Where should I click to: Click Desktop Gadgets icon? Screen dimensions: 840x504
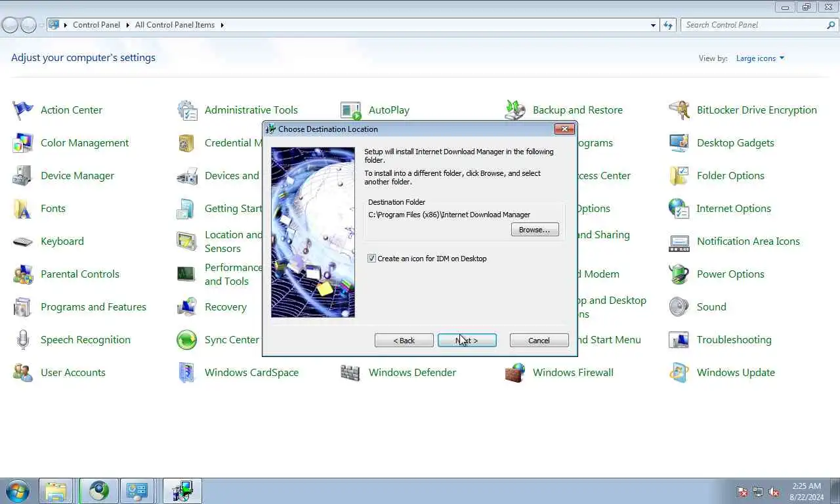(x=679, y=143)
